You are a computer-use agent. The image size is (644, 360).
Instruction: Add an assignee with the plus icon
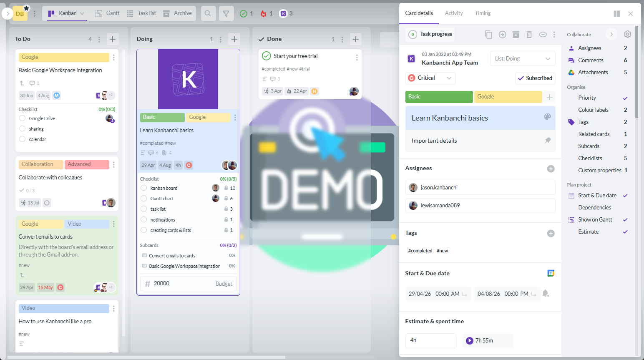551,169
